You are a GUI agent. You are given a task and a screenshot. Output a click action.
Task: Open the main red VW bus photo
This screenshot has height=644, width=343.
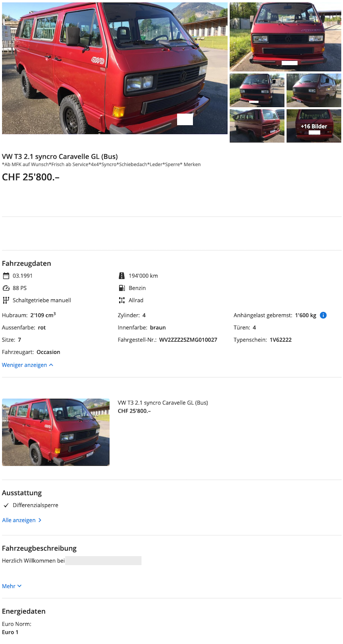pos(114,68)
